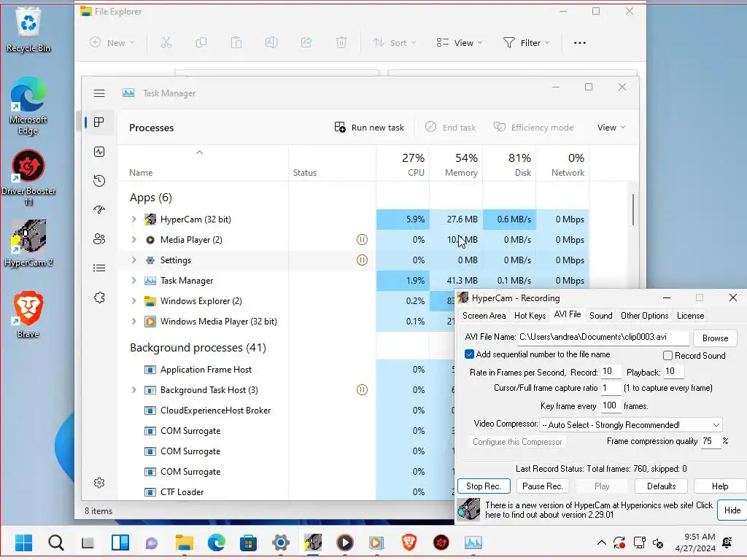Open the Video Compressor dropdown

pos(630,425)
